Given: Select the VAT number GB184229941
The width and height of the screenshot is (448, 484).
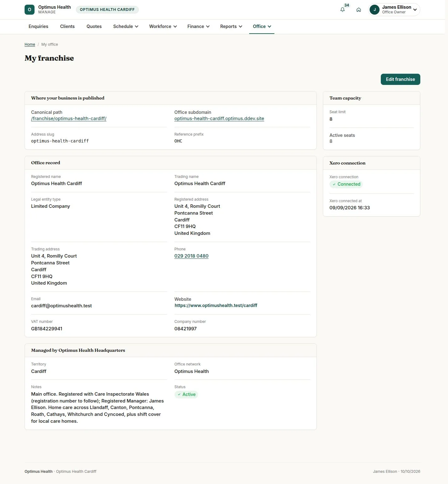Looking at the screenshot, I should point(47,329).
